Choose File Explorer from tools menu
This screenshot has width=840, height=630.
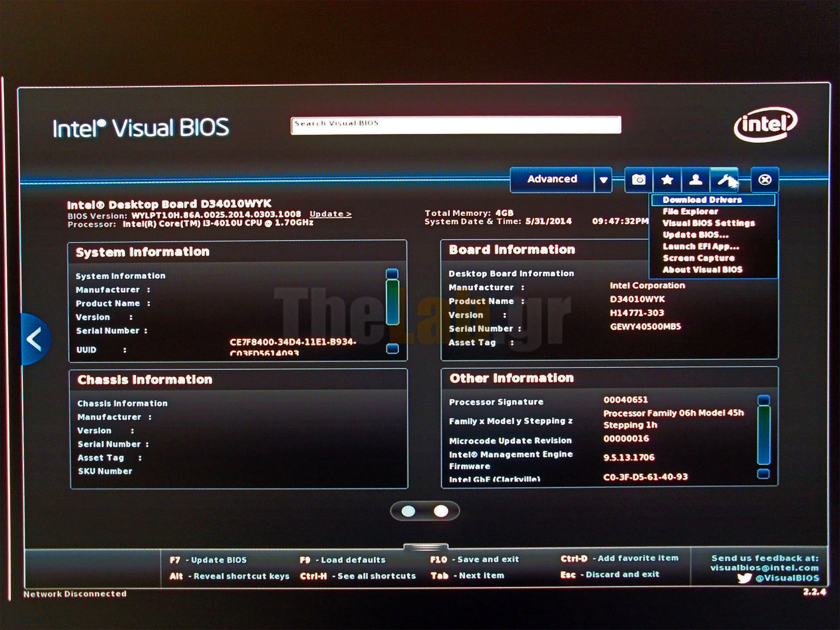690,212
